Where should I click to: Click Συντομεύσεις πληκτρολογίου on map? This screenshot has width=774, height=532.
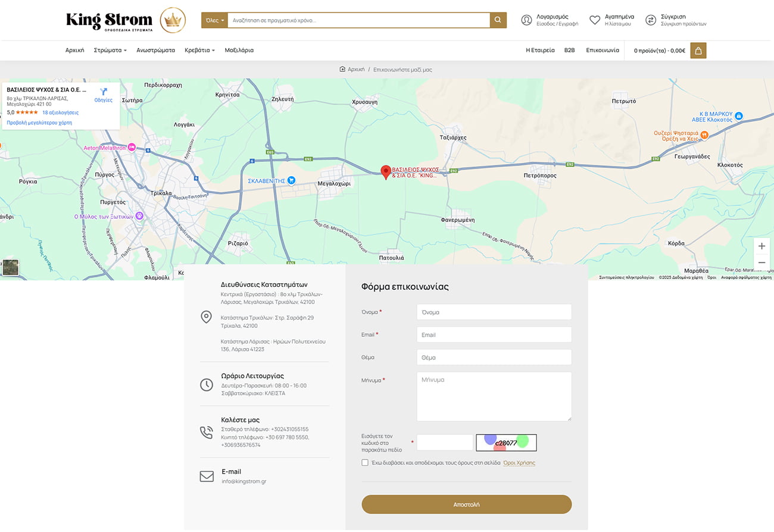(x=626, y=277)
